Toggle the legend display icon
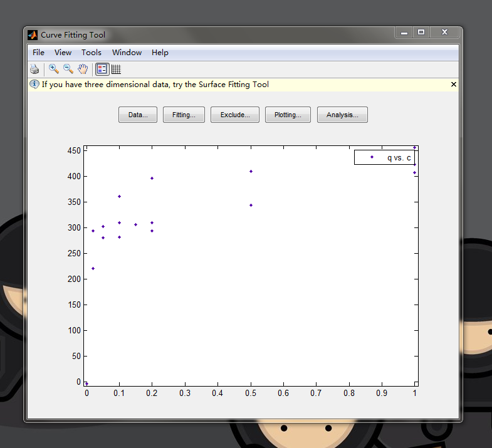This screenshot has width=492, height=448. click(102, 69)
